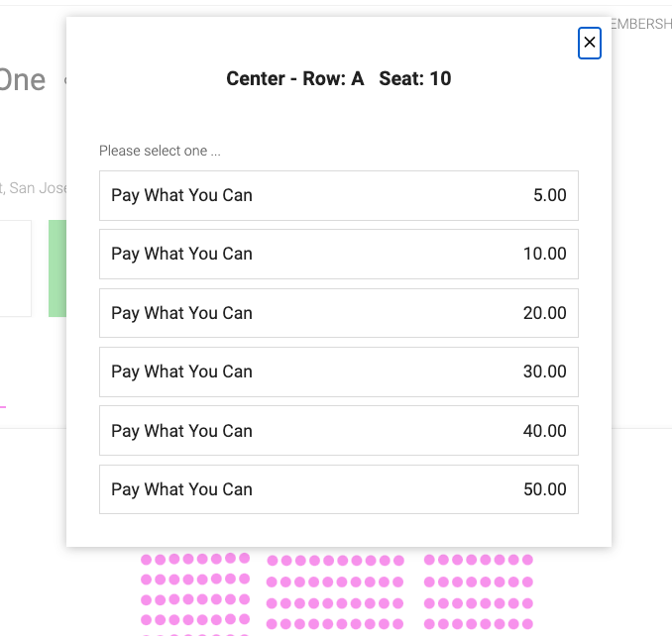Click the last seat in the left section's top row

(245, 558)
